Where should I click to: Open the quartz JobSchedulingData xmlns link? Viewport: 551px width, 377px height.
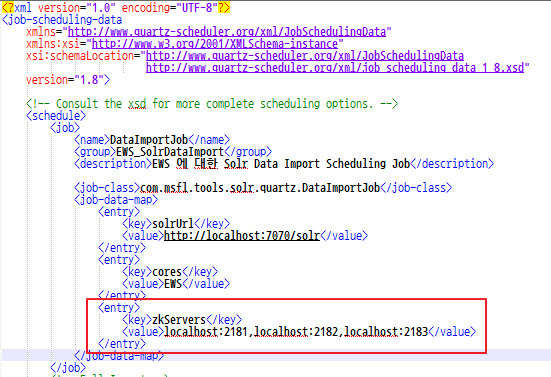pyautogui.click(x=227, y=32)
